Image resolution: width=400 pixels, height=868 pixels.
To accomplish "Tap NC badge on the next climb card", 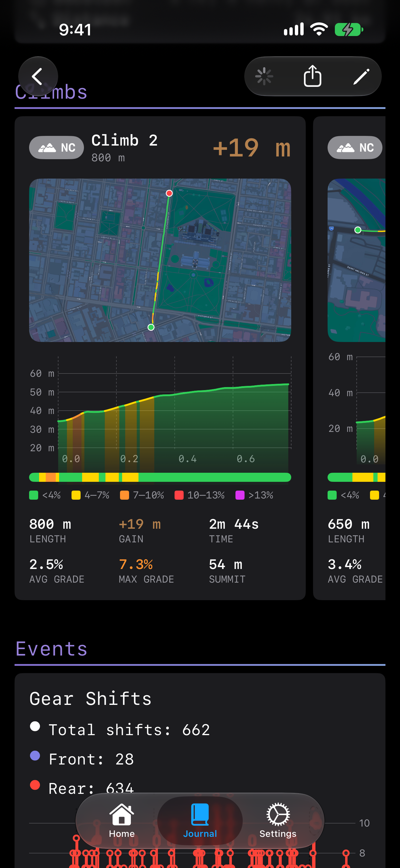I will point(355,148).
